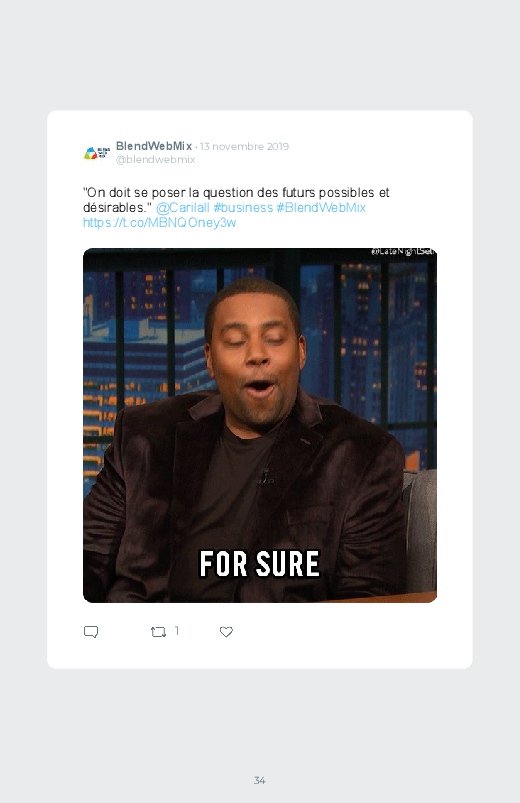Follow the #business hashtag
The width and height of the screenshot is (520, 803).
point(243,207)
